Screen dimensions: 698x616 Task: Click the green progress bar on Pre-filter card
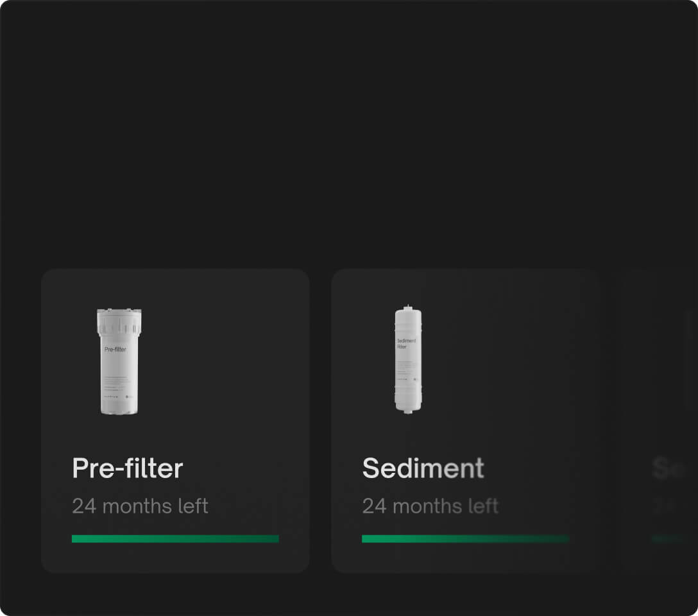[x=175, y=538]
